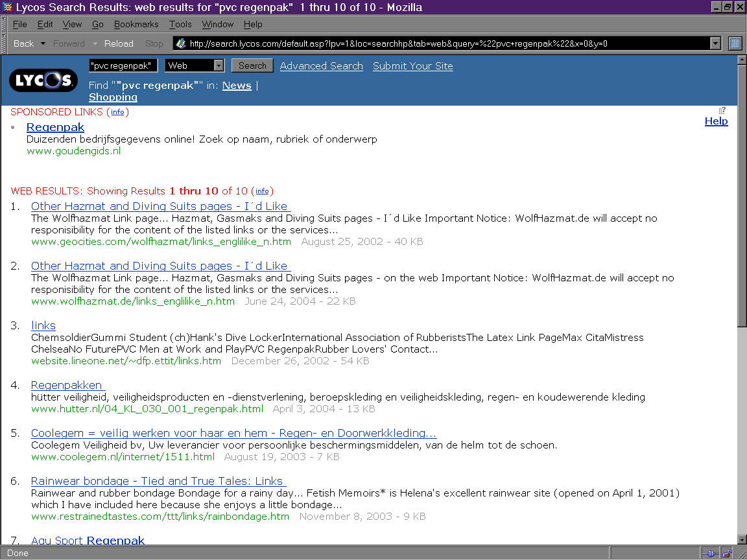Open the Window menu
This screenshot has height=560, width=747.
point(218,24)
